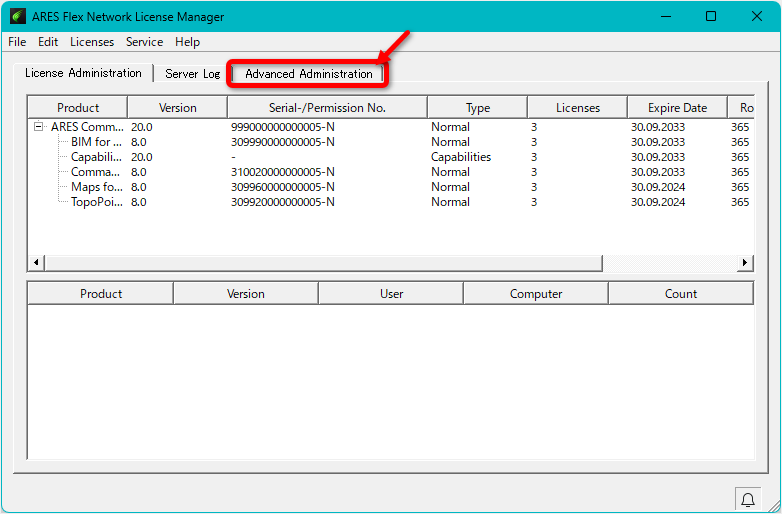Click the Expire Date column header

point(677,108)
